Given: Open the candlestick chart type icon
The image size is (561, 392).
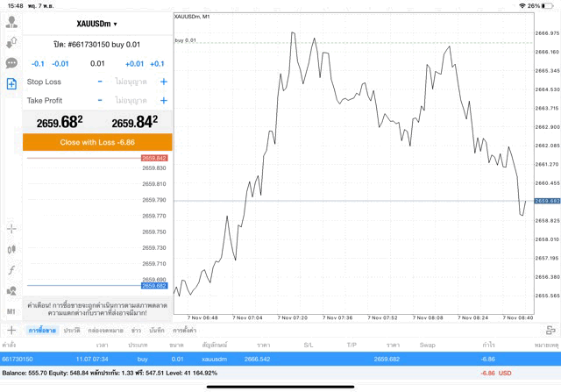Looking at the screenshot, I should [11, 249].
